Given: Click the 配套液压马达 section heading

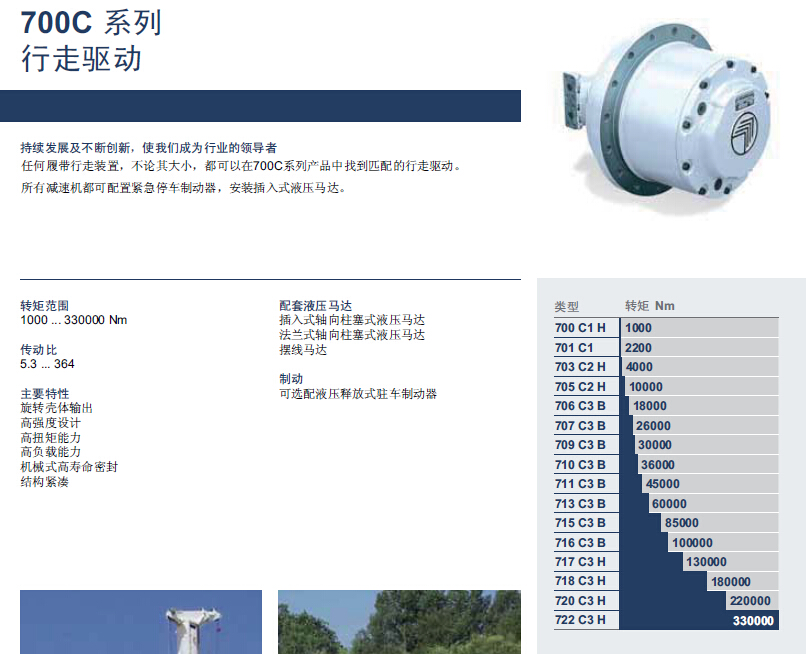Looking at the screenshot, I should click(315, 305).
